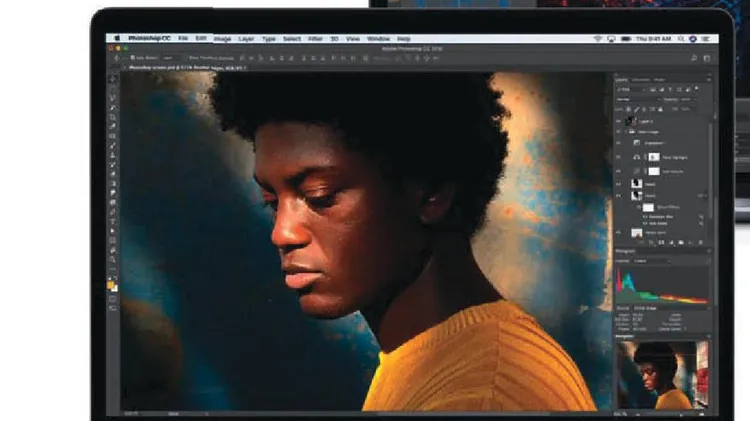The width and height of the screenshot is (750, 421).
Task: Open the Layers panel flyout menu
Action: (x=709, y=80)
